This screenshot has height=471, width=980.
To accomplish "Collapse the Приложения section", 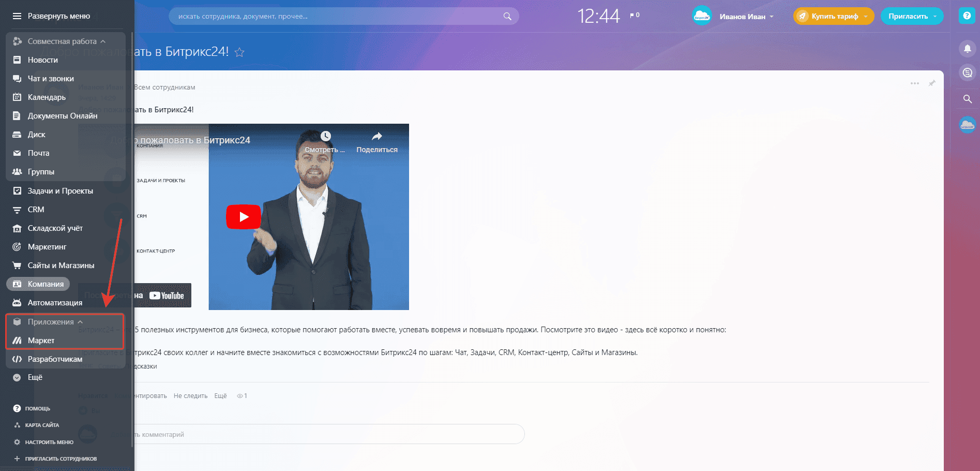I will [x=80, y=322].
